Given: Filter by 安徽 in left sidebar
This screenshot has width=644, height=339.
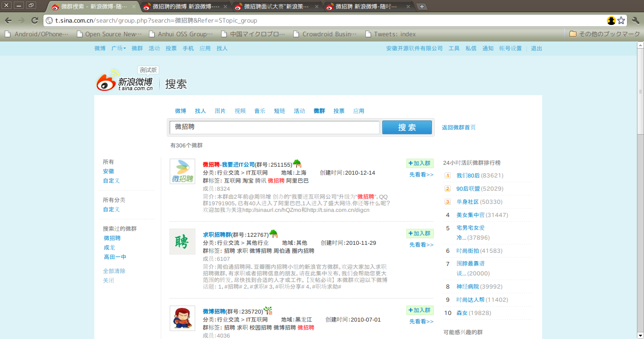Looking at the screenshot, I should coord(108,171).
